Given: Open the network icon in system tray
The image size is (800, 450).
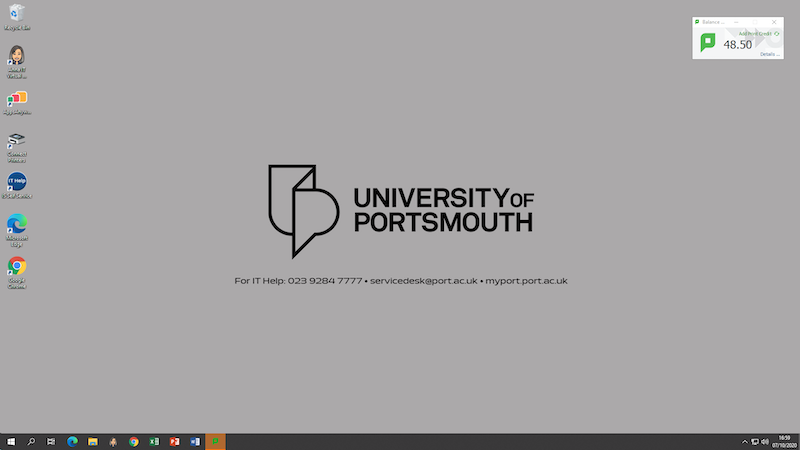Looking at the screenshot, I should pyautogui.click(x=755, y=442).
